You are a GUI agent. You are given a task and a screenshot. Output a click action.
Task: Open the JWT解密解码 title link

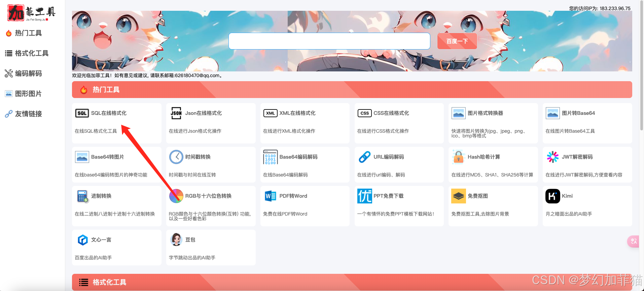577,157
